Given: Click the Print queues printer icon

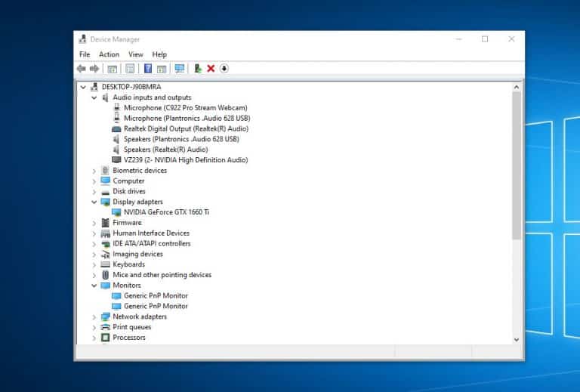Looking at the screenshot, I should click(106, 327).
